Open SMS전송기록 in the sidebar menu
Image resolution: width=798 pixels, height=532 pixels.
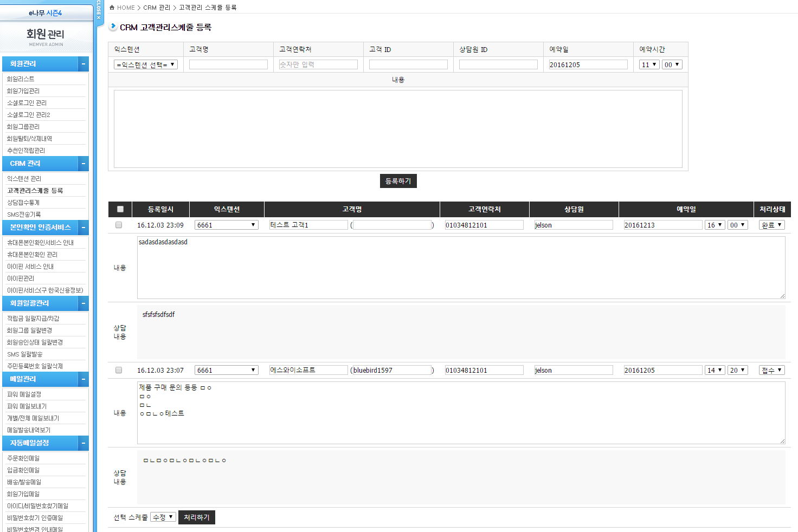click(x=24, y=215)
